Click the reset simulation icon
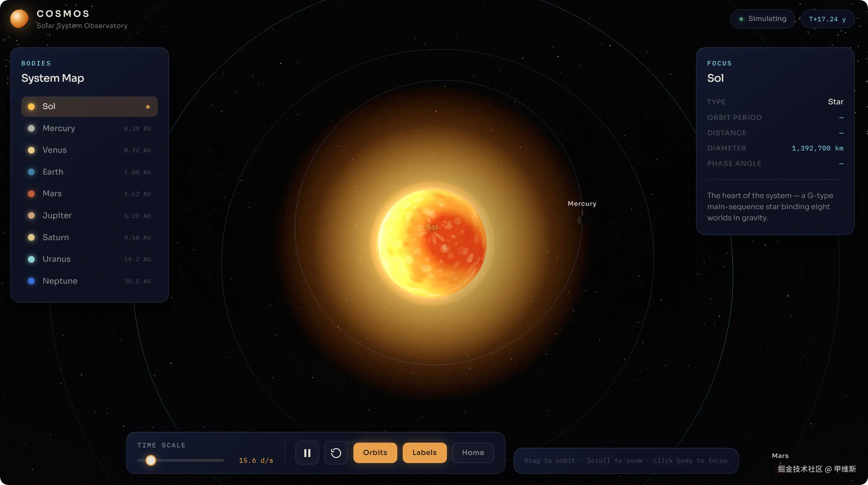 (x=336, y=453)
